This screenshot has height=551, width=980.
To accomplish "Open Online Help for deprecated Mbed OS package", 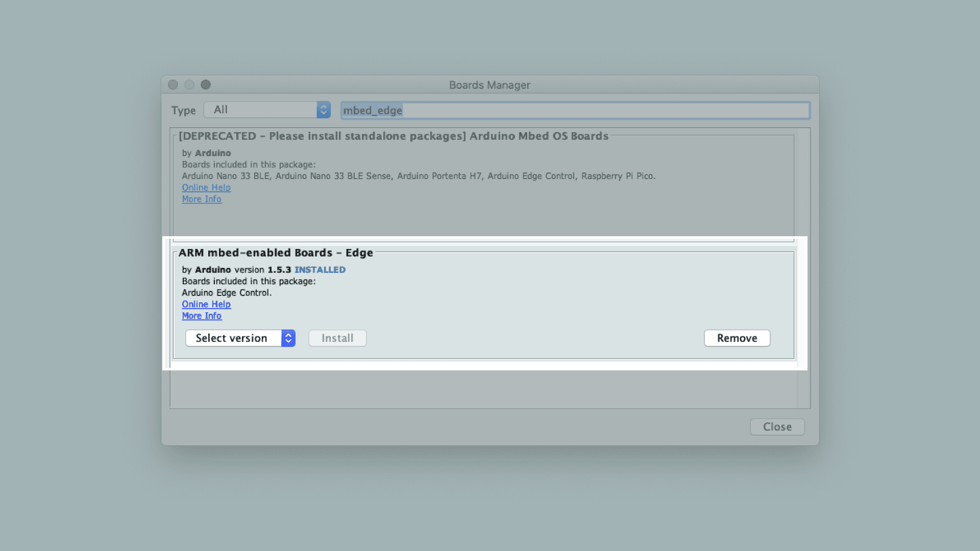I will (x=206, y=188).
